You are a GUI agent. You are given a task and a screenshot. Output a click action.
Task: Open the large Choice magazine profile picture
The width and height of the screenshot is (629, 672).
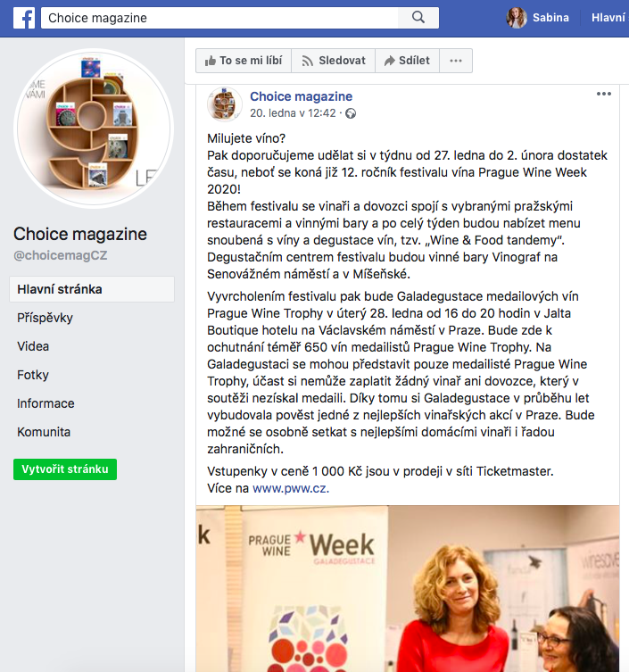pyautogui.click(x=94, y=129)
